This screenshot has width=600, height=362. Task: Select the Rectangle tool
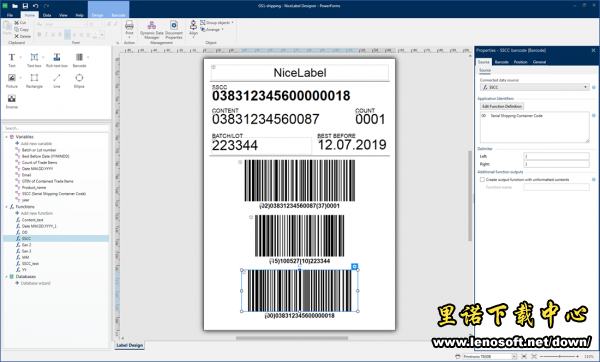click(x=34, y=81)
